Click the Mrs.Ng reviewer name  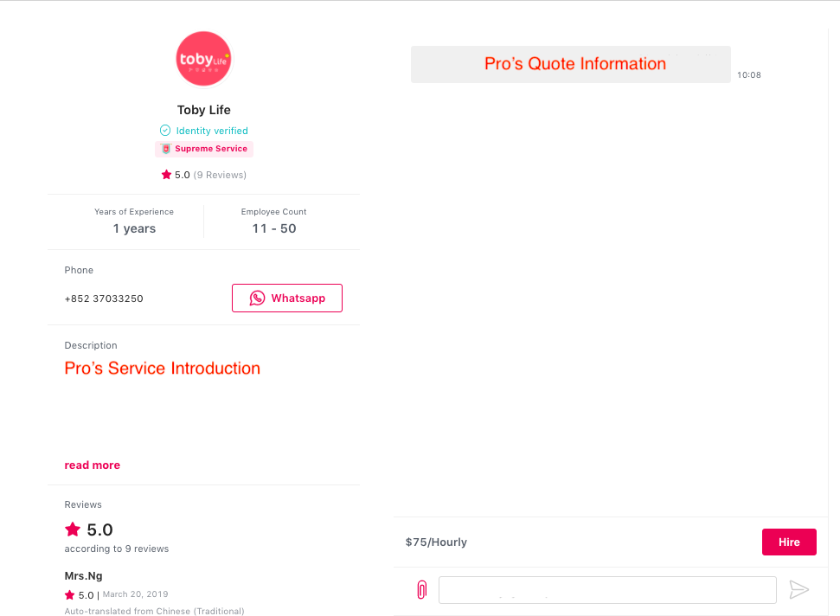point(84,576)
